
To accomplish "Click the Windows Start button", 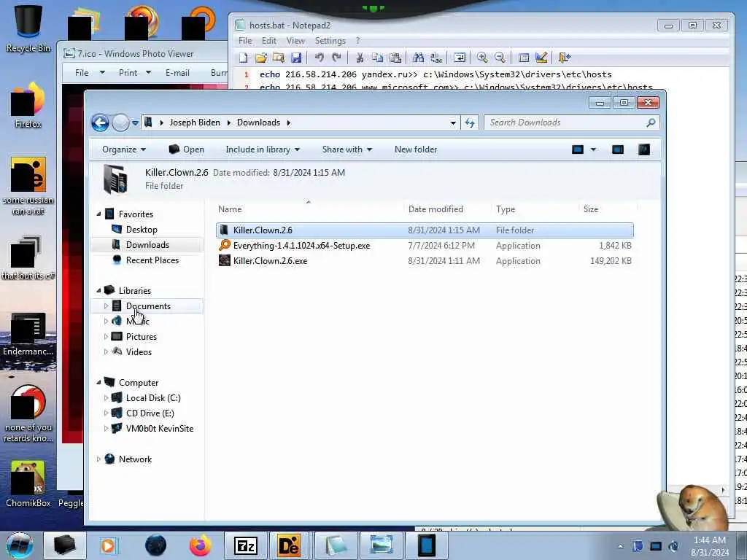I will (20, 545).
